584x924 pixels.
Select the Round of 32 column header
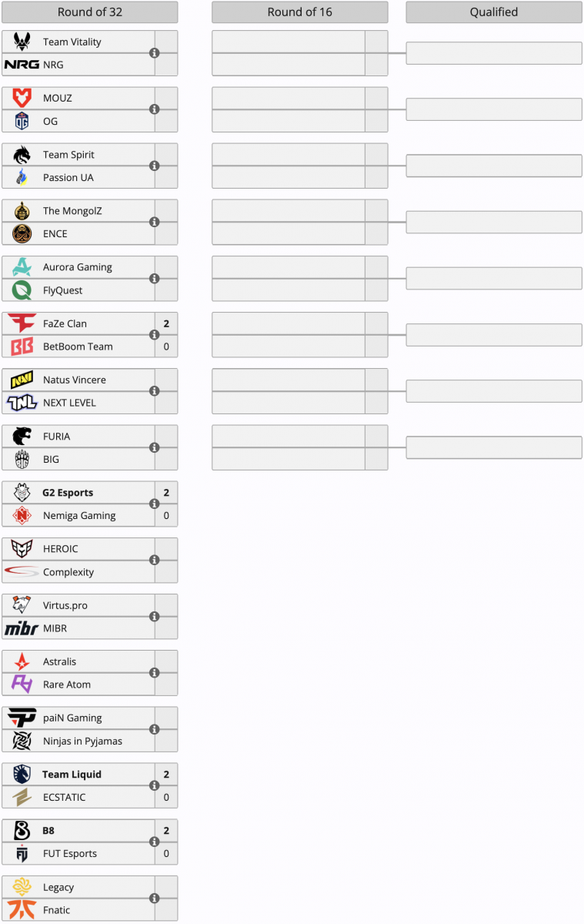click(90, 12)
